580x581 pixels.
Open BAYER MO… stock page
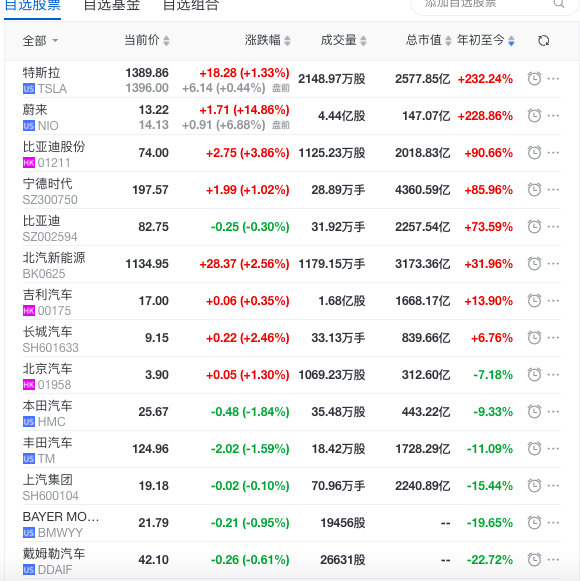(x=61, y=517)
